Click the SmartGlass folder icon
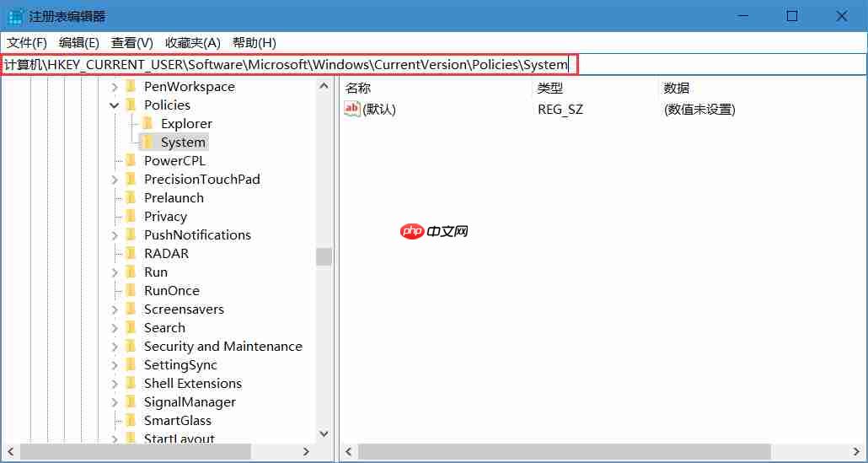The image size is (868, 463). pos(131,420)
